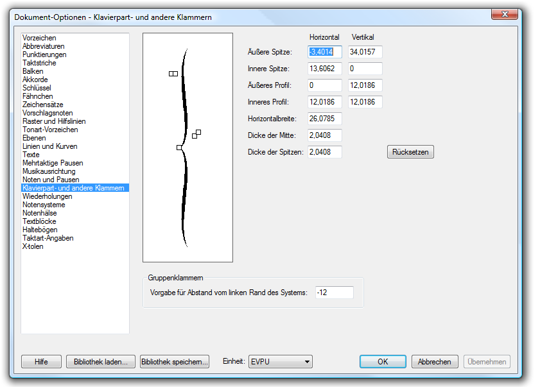Click the Gruppenklammern left-margin distance field
540x392 pixels.
point(334,292)
